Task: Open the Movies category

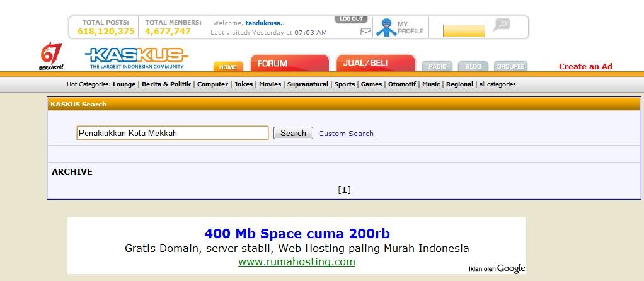Action: click(270, 84)
